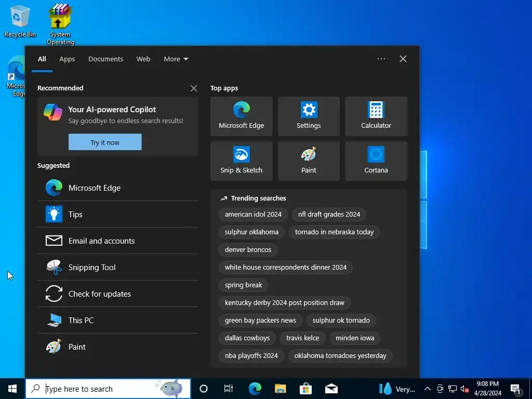Expand the More filter dropdown
This screenshot has height=399, width=532.
(176, 59)
